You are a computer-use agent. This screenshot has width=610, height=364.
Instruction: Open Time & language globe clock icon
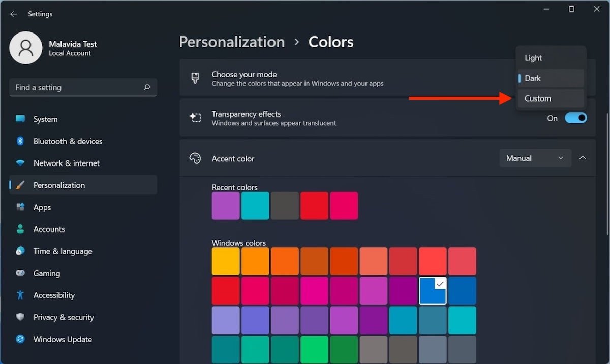pos(20,251)
